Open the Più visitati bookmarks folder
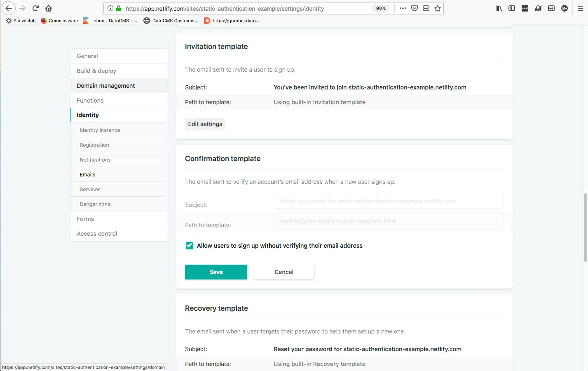 21,21
